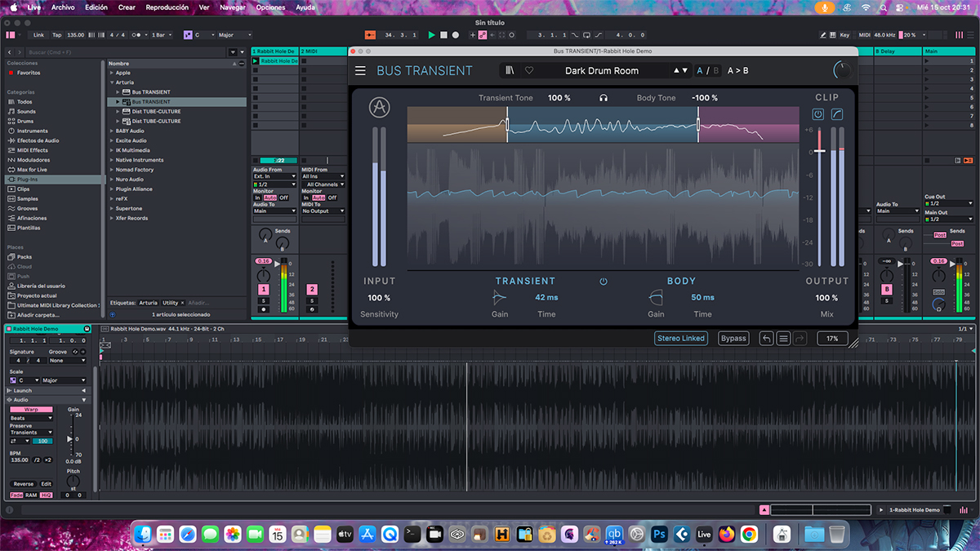The height and width of the screenshot is (551, 980).
Task: Click the clip output level slider handle
Action: pyautogui.click(x=819, y=152)
